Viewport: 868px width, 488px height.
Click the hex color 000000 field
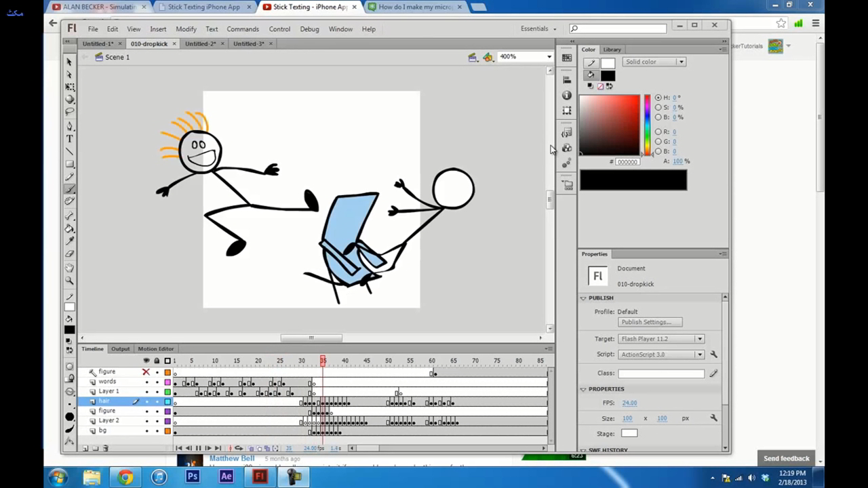coord(627,162)
